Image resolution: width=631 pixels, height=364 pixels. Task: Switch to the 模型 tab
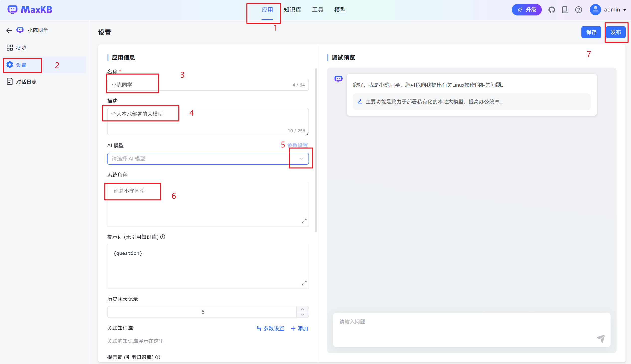[340, 10]
